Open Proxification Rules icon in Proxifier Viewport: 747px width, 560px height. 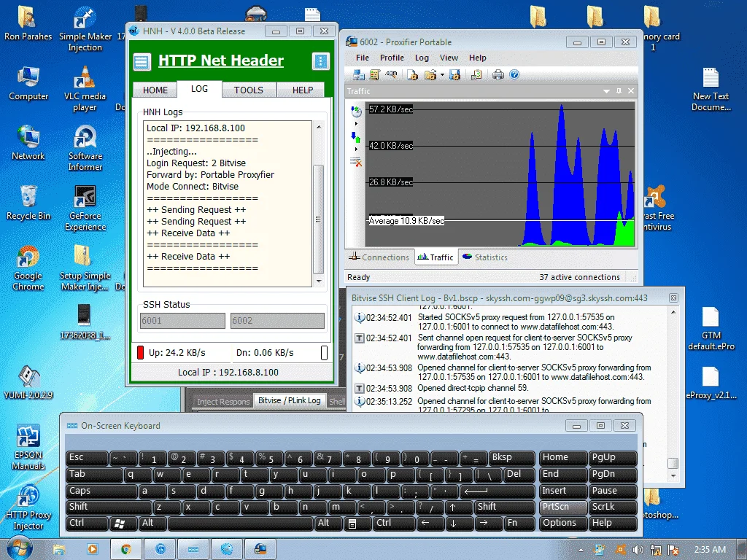point(375,75)
